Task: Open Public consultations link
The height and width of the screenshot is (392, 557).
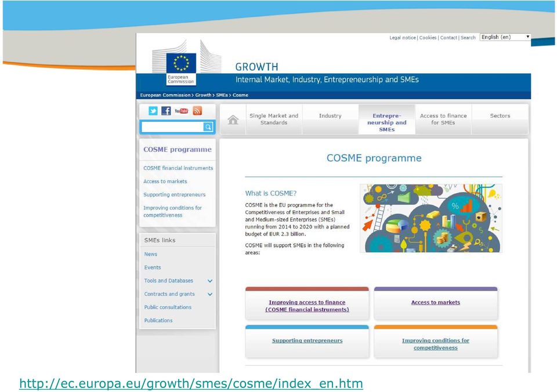Action: pos(168,307)
